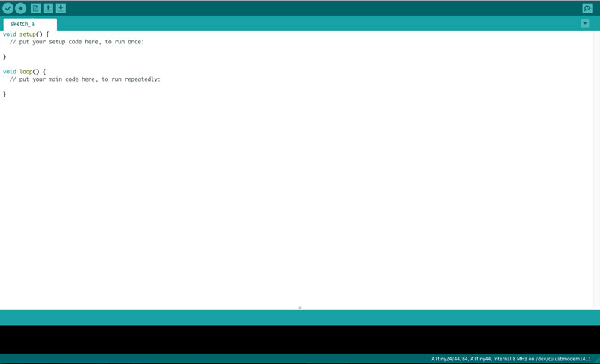The width and height of the screenshot is (600, 364).
Task: Click the vertical scrollbar of the editor
Action: click(x=596, y=168)
